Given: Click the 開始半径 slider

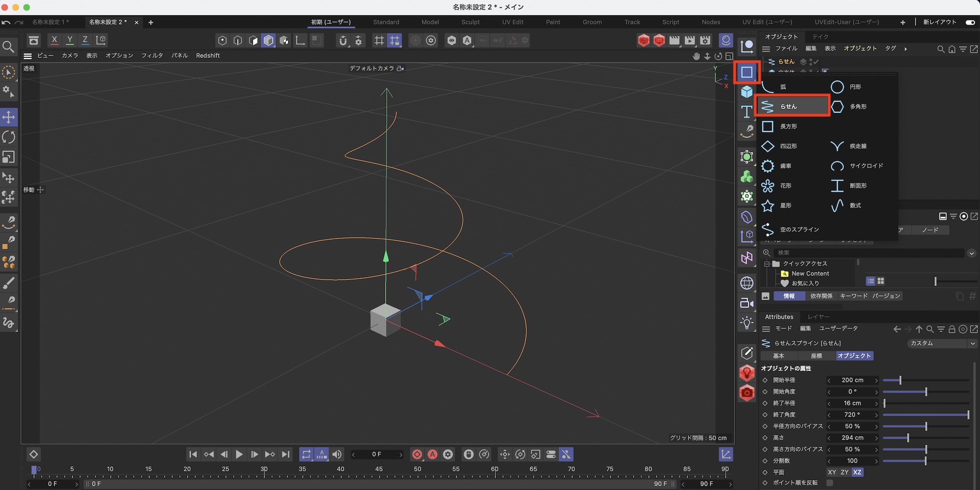Looking at the screenshot, I should tap(900, 381).
